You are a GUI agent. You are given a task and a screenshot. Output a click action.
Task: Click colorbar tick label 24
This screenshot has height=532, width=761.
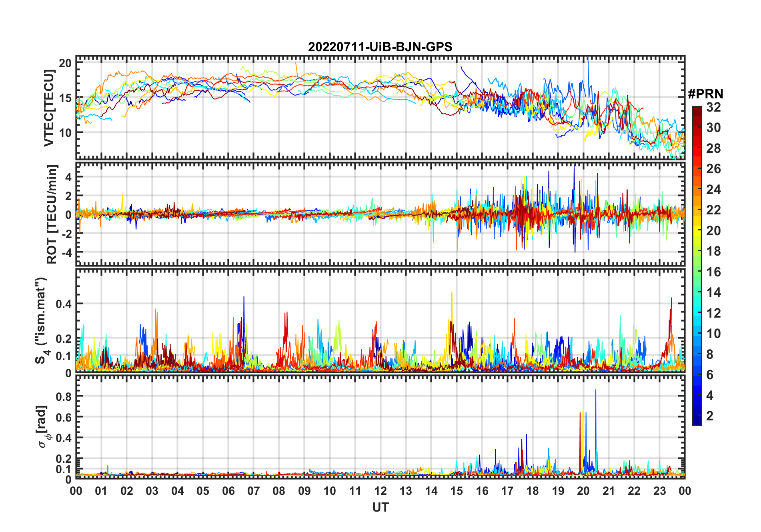click(713, 189)
